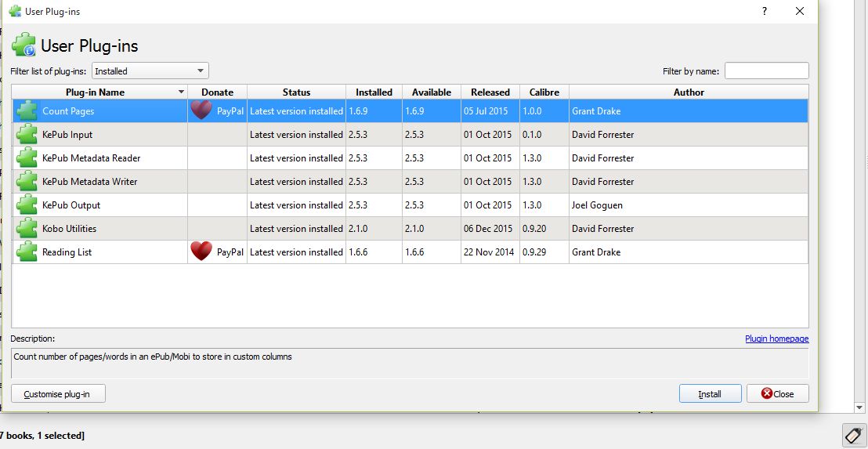
Task: Select the Kobo Utilities row name
Action: coord(69,228)
